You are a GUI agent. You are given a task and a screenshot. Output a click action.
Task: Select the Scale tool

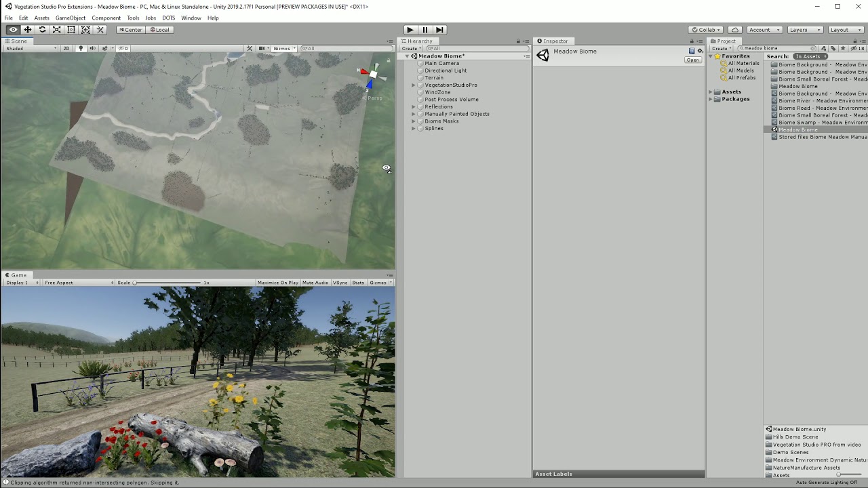pyautogui.click(x=57, y=30)
